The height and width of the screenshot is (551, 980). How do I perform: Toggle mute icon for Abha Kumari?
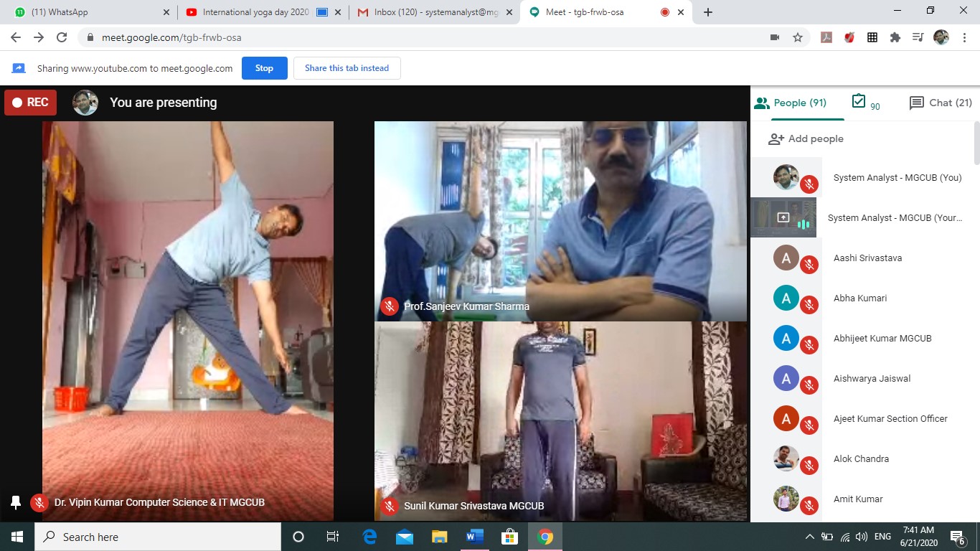point(809,304)
